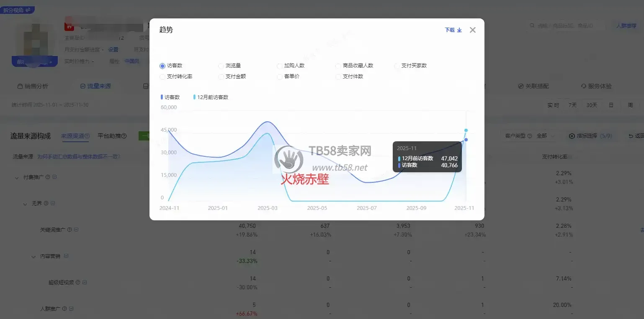Viewport: 644px width, 319px height.
Task: Click the 20.00% conversion value
Action: (562, 305)
